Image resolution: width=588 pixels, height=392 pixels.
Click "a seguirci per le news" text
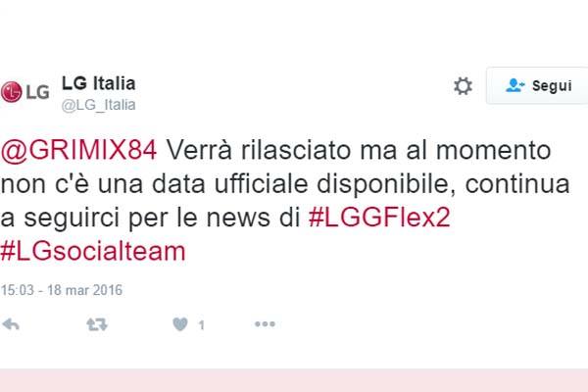coord(134,218)
